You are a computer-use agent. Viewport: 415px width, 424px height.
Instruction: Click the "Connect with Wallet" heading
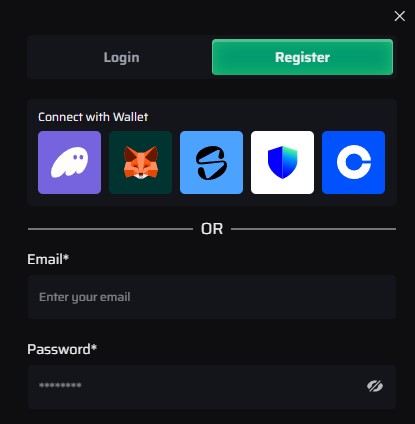pos(93,117)
